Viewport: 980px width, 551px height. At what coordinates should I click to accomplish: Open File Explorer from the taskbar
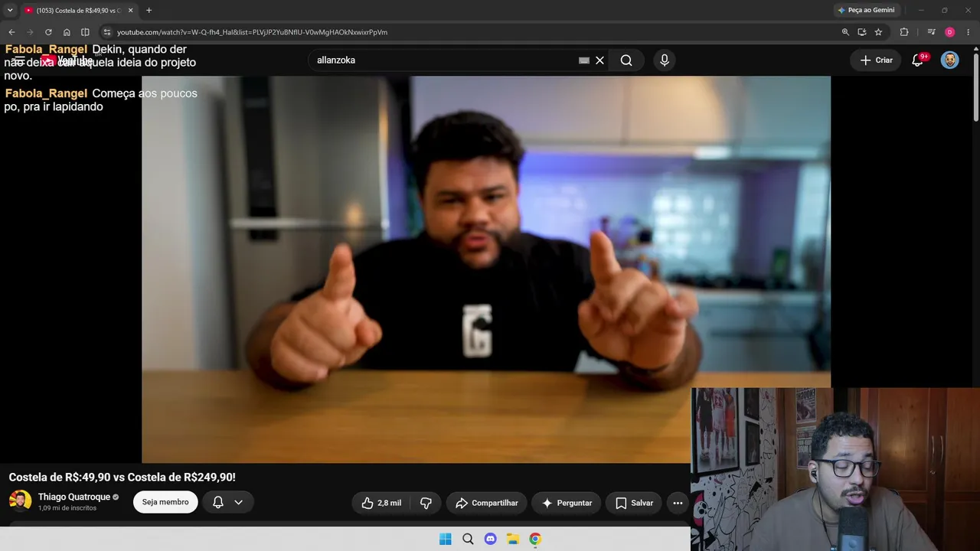(x=513, y=539)
